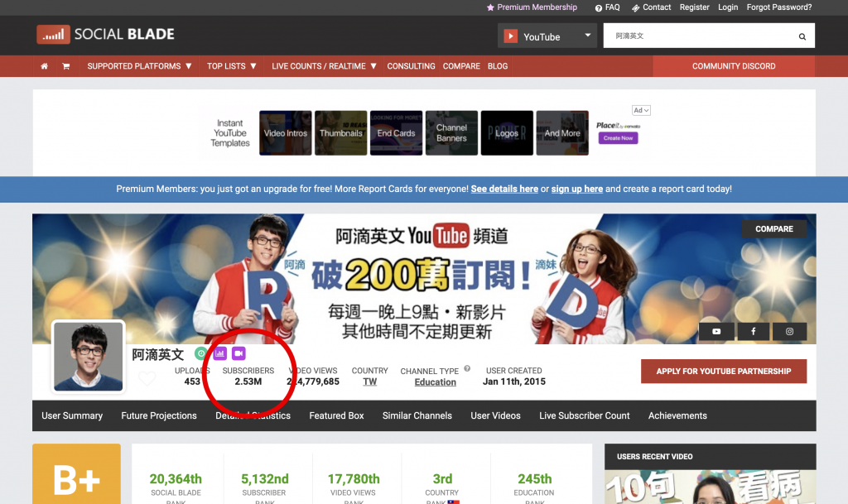Click the recent video thumbnail
Screen dimensions: 848x504
pos(710,487)
